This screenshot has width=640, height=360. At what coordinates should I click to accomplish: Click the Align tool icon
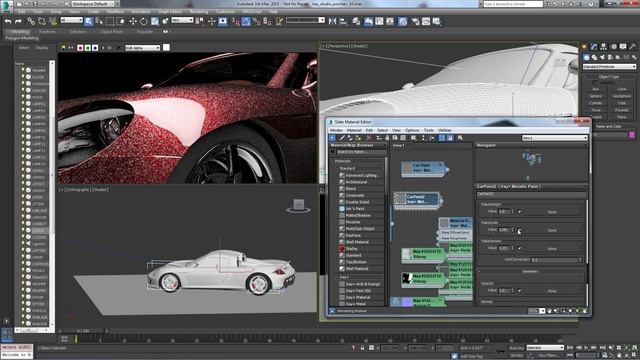pos(343,21)
